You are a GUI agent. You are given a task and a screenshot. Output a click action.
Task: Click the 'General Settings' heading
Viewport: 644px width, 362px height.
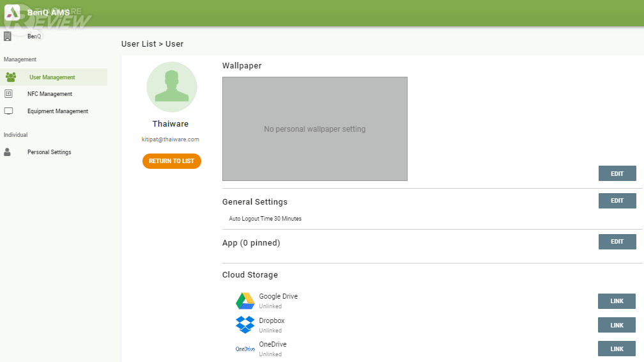(x=255, y=202)
